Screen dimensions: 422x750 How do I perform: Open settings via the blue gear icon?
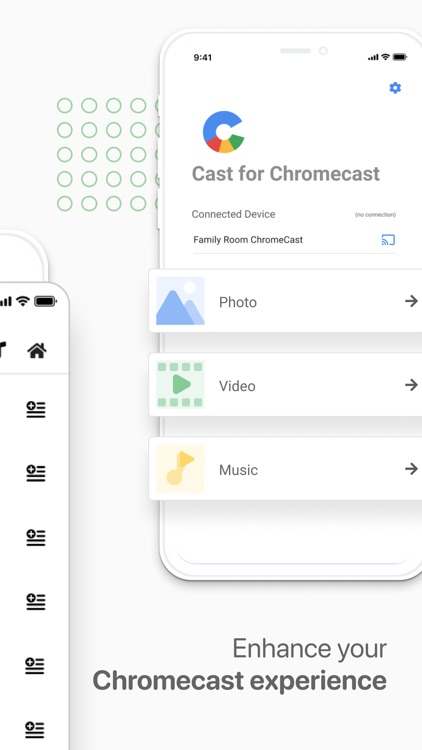tap(395, 88)
